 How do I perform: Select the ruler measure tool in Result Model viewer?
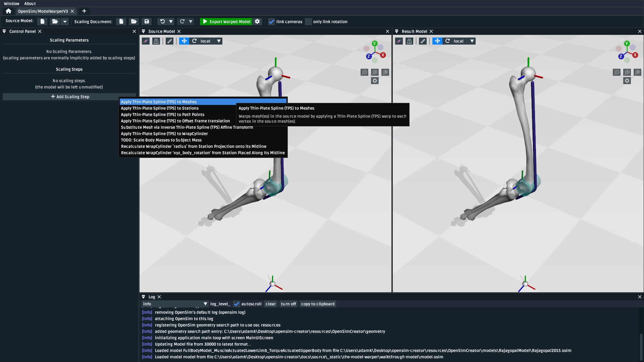click(x=423, y=41)
